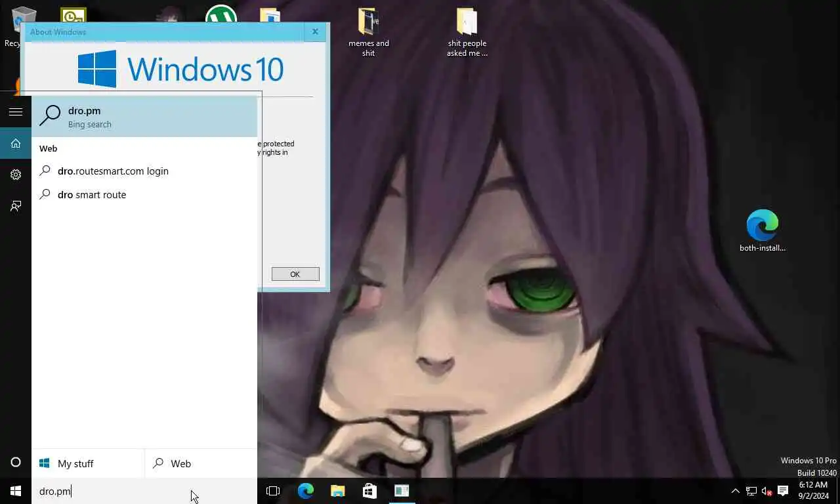Select the 'both-install...' Edge desktop shortcut
The height and width of the screenshot is (504, 840).
click(x=762, y=230)
